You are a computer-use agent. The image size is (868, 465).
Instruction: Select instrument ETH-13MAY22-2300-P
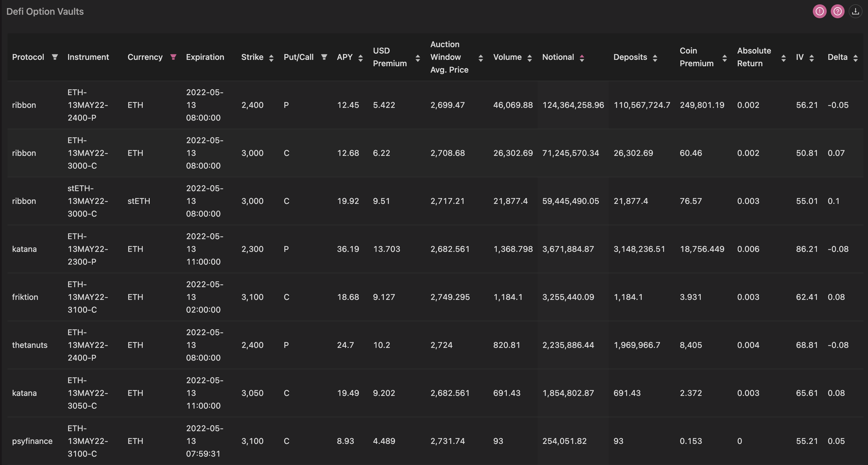pyautogui.click(x=88, y=249)
